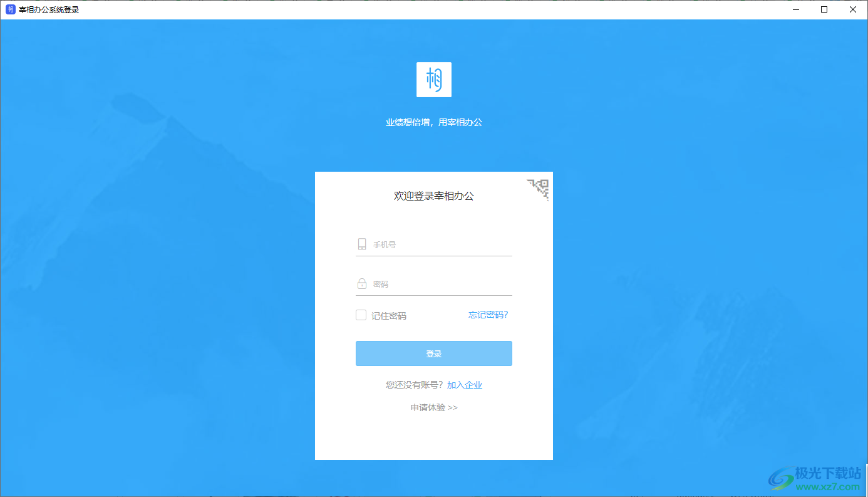Open the 加入企业 link

pos(465,385)
